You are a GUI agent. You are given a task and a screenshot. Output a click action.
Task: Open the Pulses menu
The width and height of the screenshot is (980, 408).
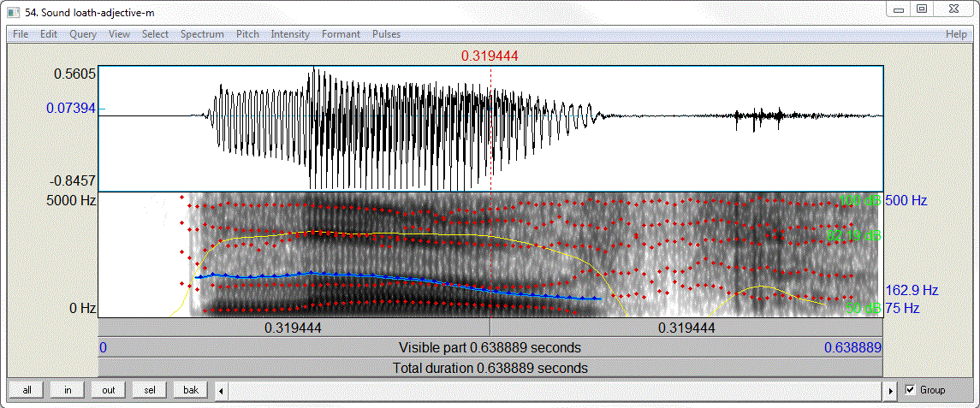(386, 34)
